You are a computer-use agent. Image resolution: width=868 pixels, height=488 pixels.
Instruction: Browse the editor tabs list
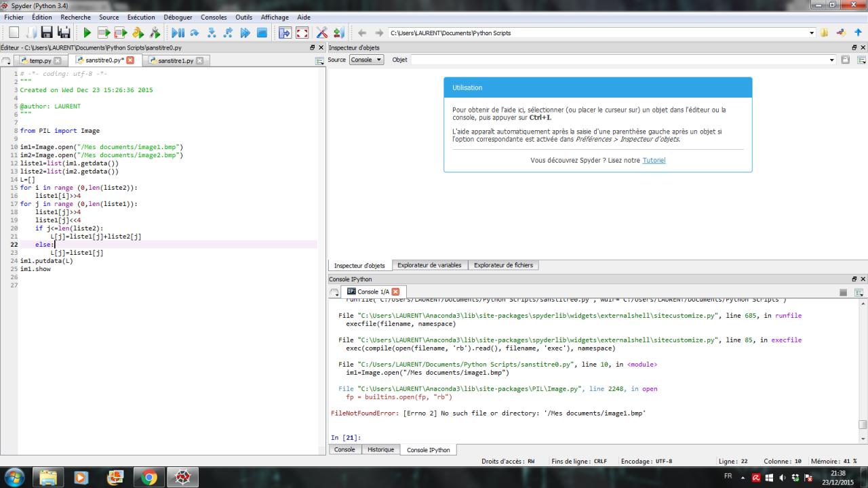6,61
